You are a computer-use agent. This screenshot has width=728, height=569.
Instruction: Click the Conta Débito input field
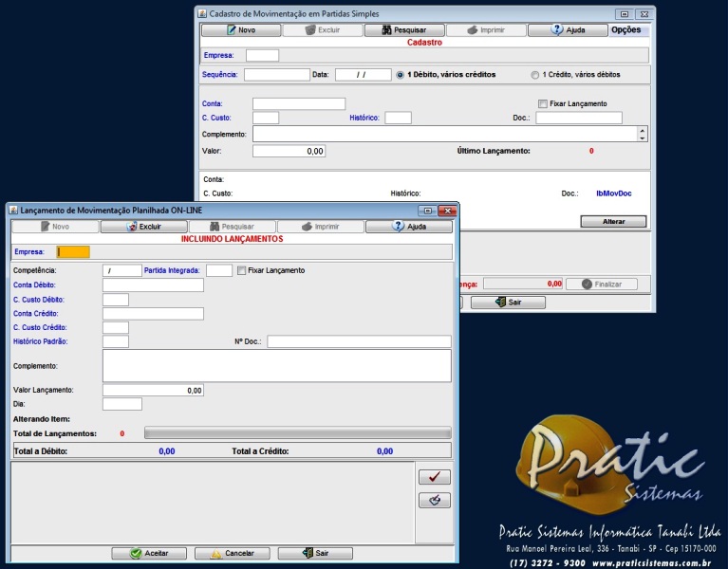point(153,285)
